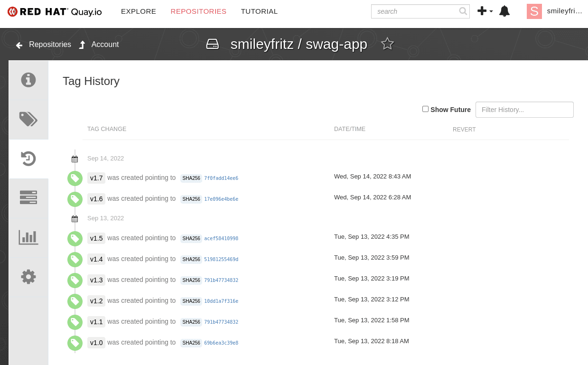Viewport: 588px width, 365px height.
Task: Expand the plus create-new dropdown
Action: pyautogui.click(x=485, y=11)
